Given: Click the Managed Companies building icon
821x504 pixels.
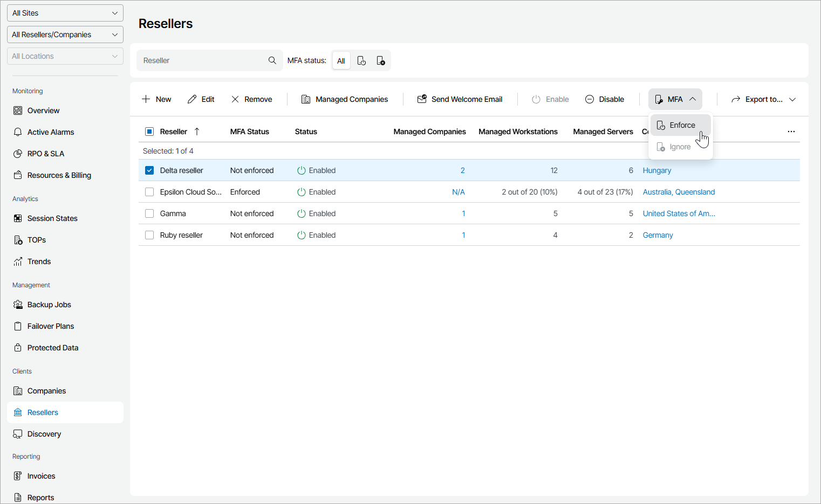Looking at the screenshot, I should (x=306, y=99).
